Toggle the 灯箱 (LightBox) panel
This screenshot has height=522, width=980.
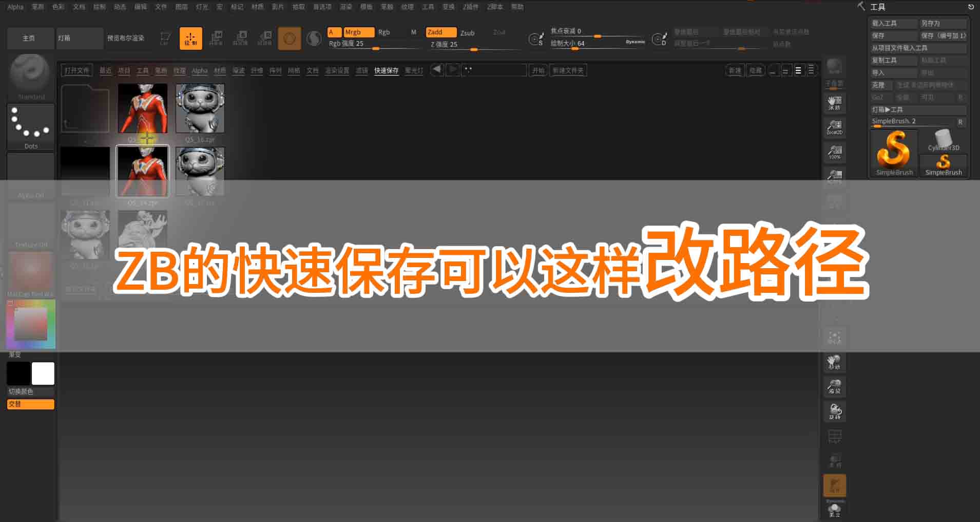click(x=79, y=39)
